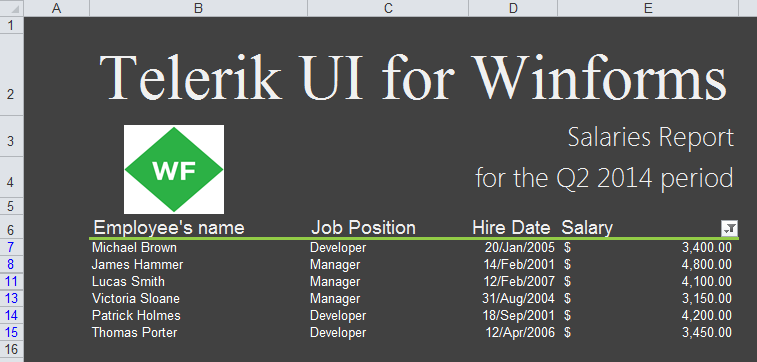Screen dimensions: 757x362
Task: Select row 11 header
Action: pyautogui.click(x=12, y=281)
